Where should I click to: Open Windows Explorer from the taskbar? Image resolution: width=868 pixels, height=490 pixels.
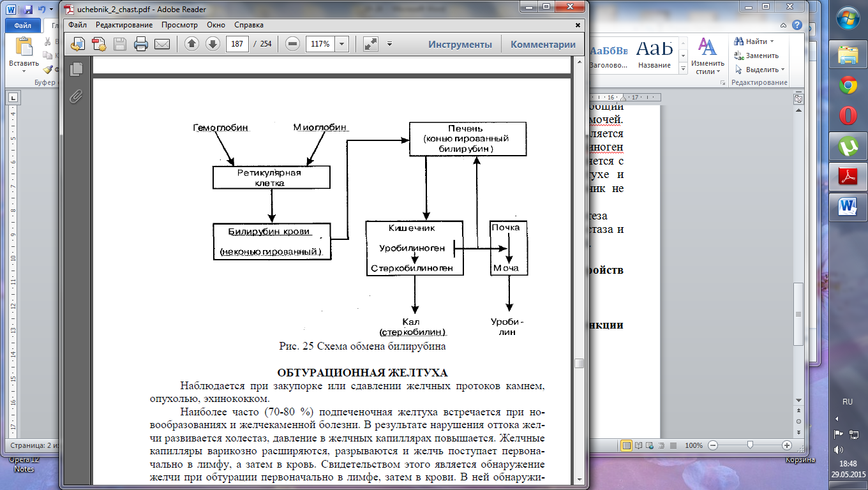coord(848,56)
